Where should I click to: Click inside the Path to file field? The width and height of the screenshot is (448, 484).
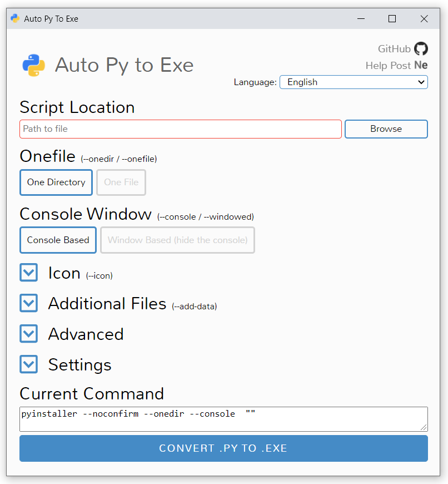pos(180,129)
